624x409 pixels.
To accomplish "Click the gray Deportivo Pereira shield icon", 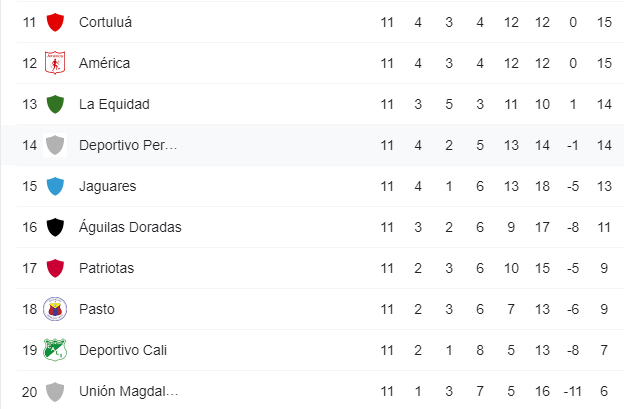I will coord(55,145).
